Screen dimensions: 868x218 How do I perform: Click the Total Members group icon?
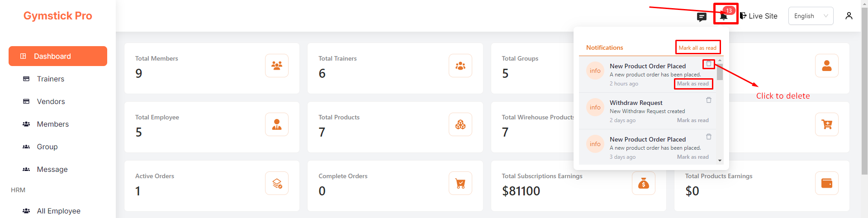[x=276, y=66]
